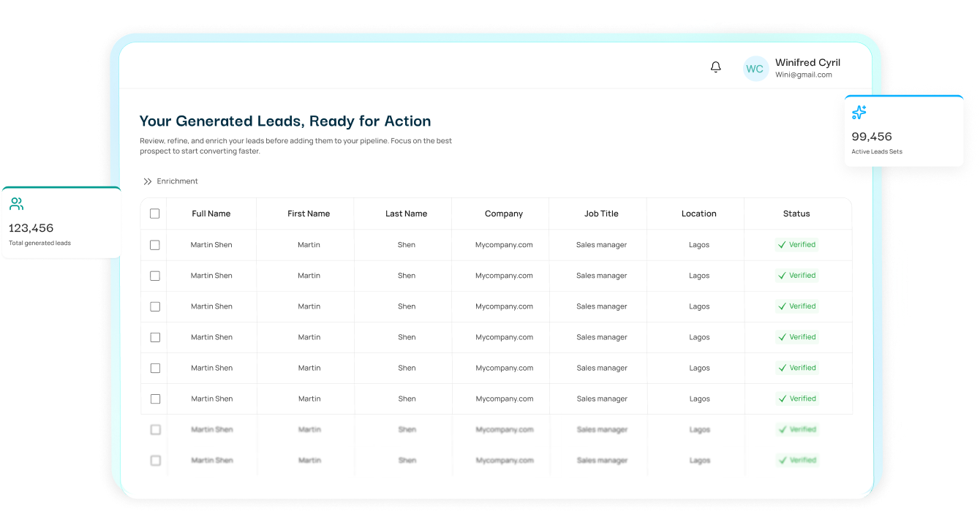Click the Last Name column header
The width and height of the screenshot is (980, 525).
[x=406, y=214]
